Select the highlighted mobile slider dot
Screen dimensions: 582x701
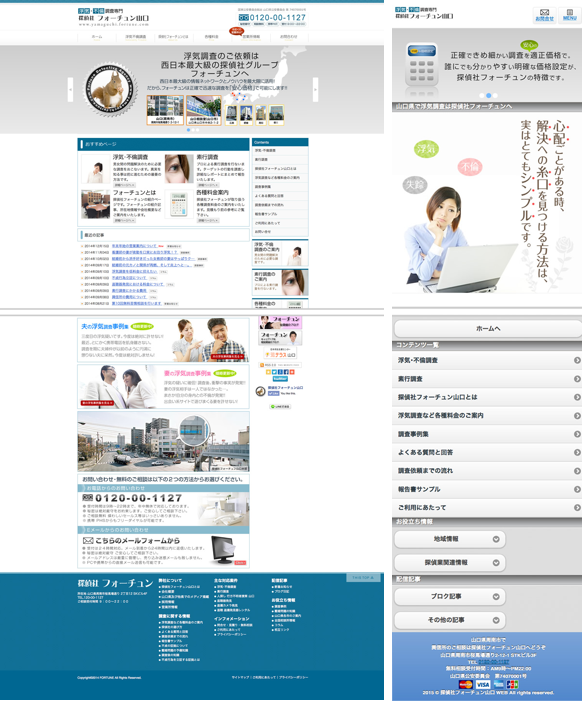pyautogui.click(x=489, y=95)
